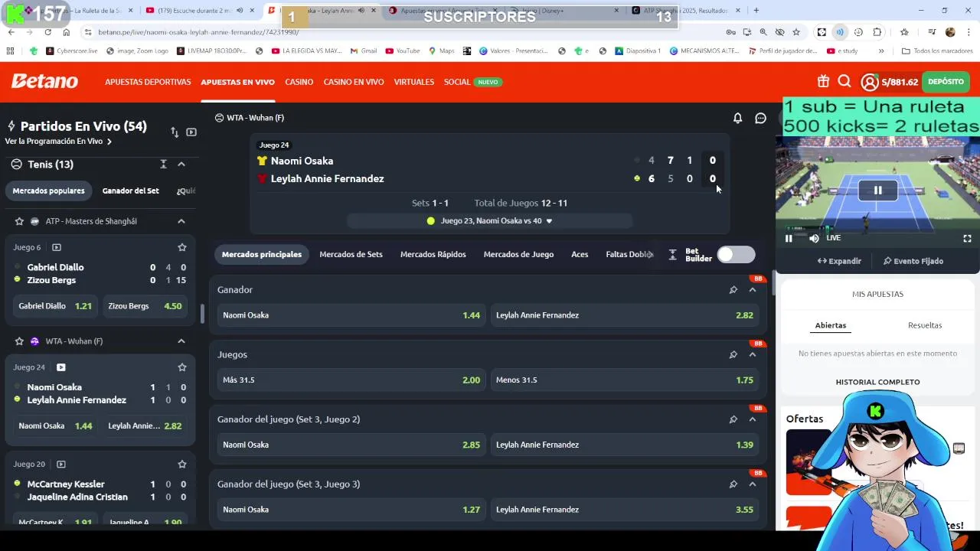Pin the Ganador del juego Set 3 Juego 3 market
This screenshot has width=980, height=551.
coord(733,484)
